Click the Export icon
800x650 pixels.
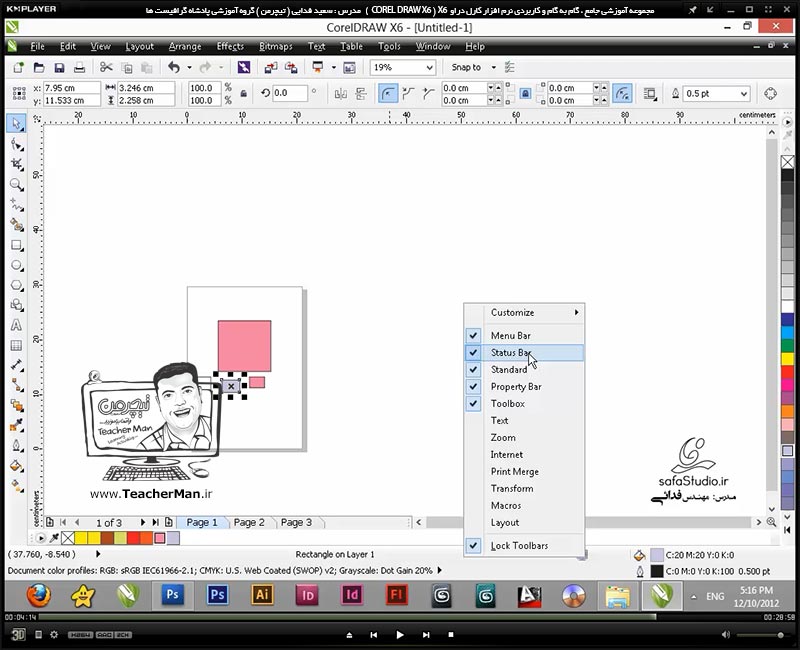pos(291,67)
